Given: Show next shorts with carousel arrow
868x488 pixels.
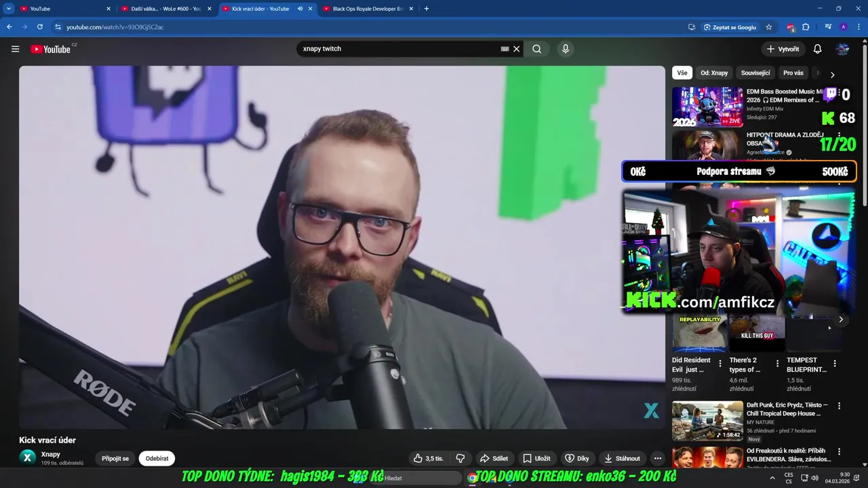Looking at the screenshot, I should tap(841, 319).
